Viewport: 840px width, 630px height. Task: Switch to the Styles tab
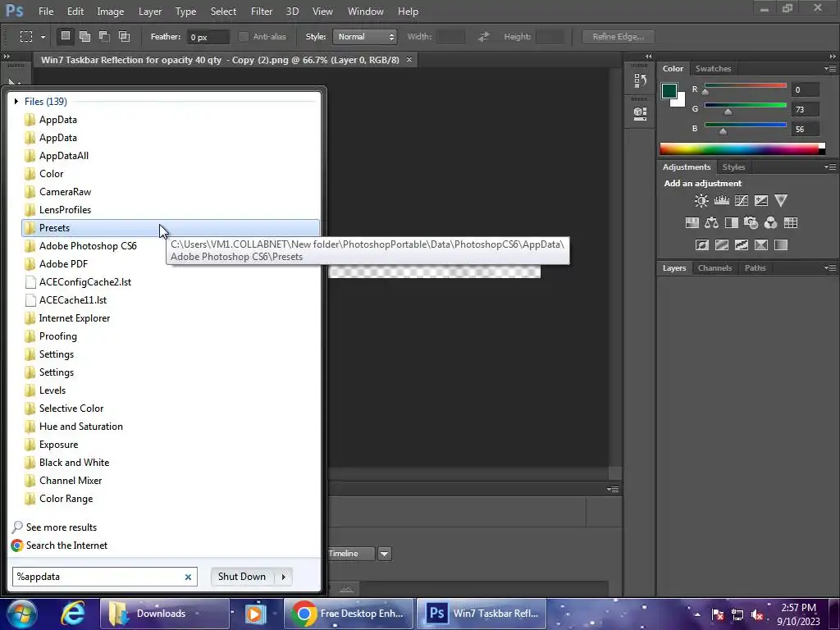click(x=733, y=167)
